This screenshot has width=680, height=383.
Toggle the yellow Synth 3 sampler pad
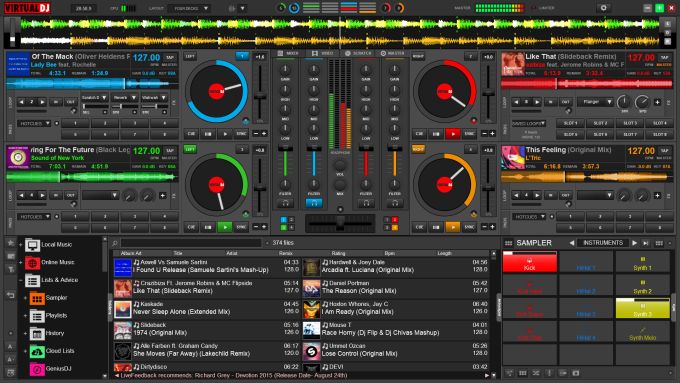click(642, 308)
